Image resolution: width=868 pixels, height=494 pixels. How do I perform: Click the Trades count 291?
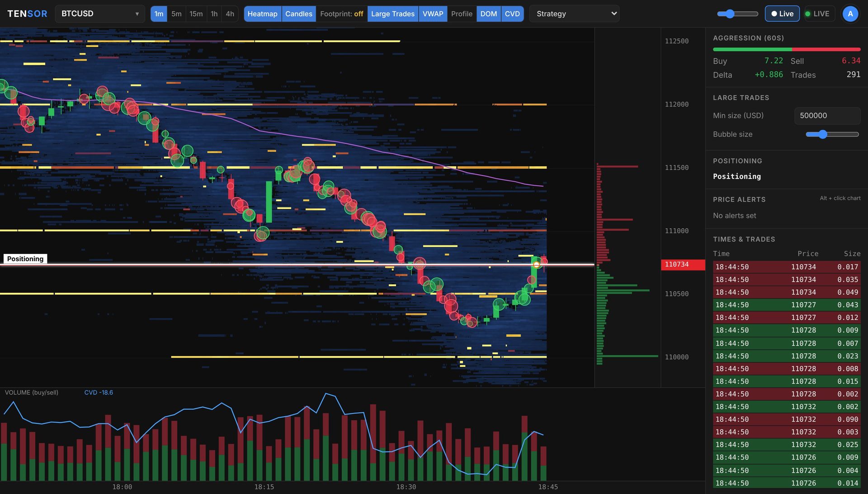(854, 75)
